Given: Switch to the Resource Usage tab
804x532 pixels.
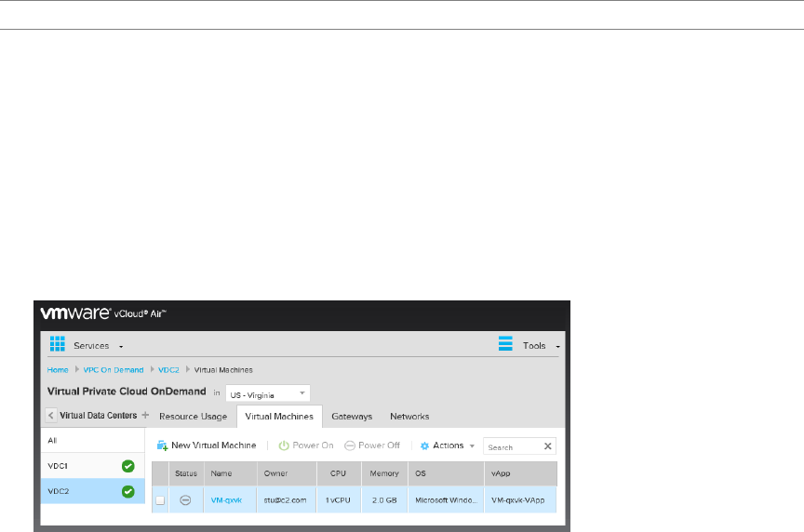Looking at the screenshot, I should pyautogui.click(x=193, y=416).
